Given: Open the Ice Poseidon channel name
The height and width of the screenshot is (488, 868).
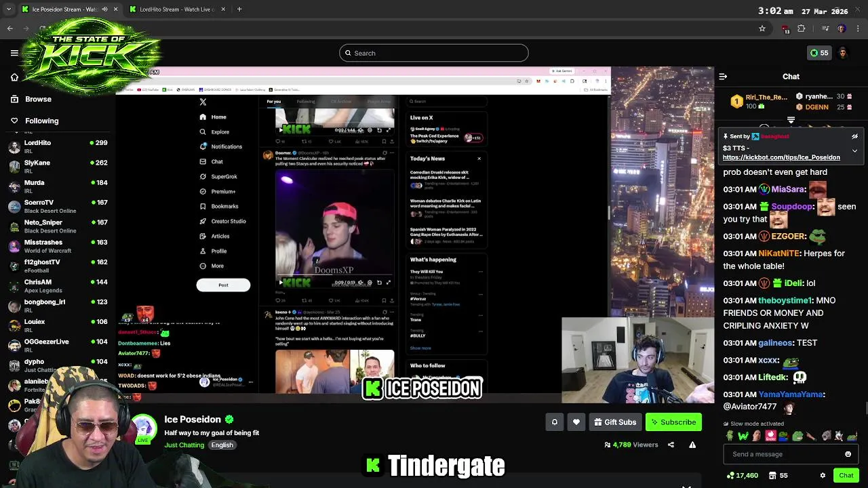Looking at the screenshot, I should 193,420.
